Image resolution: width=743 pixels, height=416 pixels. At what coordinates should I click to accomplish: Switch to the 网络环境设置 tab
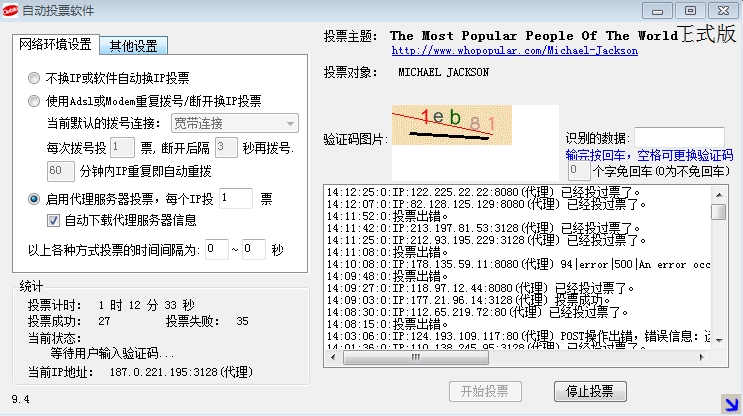pyautogui.click(x=55, y=45)
